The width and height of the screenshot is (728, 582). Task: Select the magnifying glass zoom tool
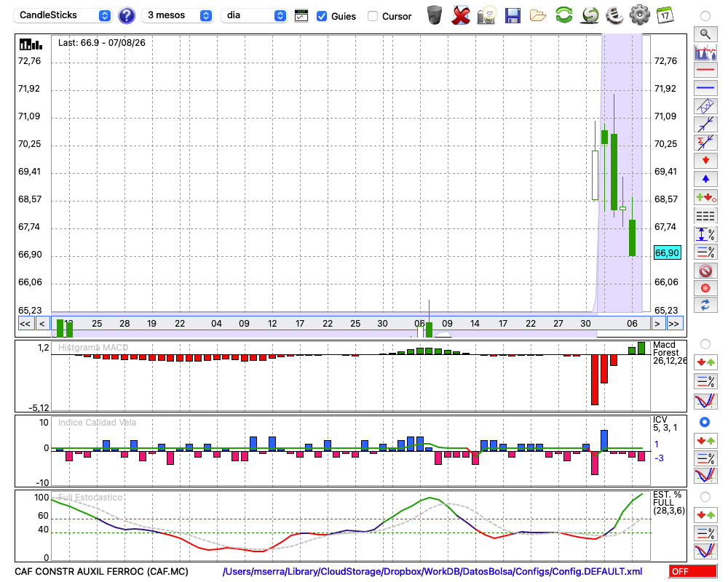pyautogui.click(x=705, y=34)
